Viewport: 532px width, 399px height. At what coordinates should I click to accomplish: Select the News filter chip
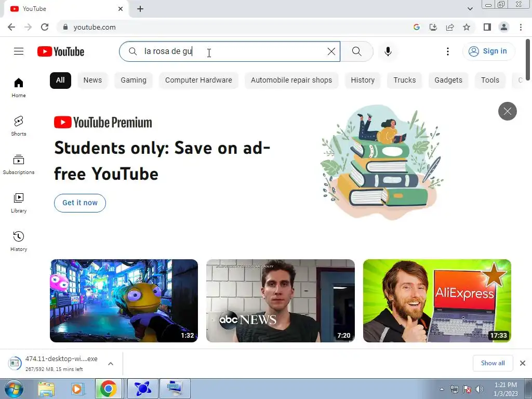click(x=92, y=81)
